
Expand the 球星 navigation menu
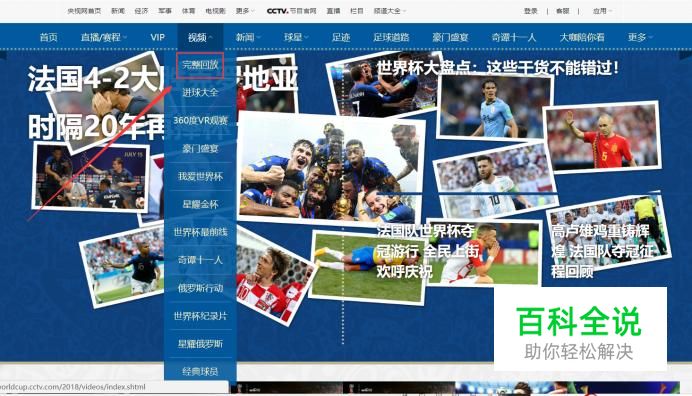point(296,37)
